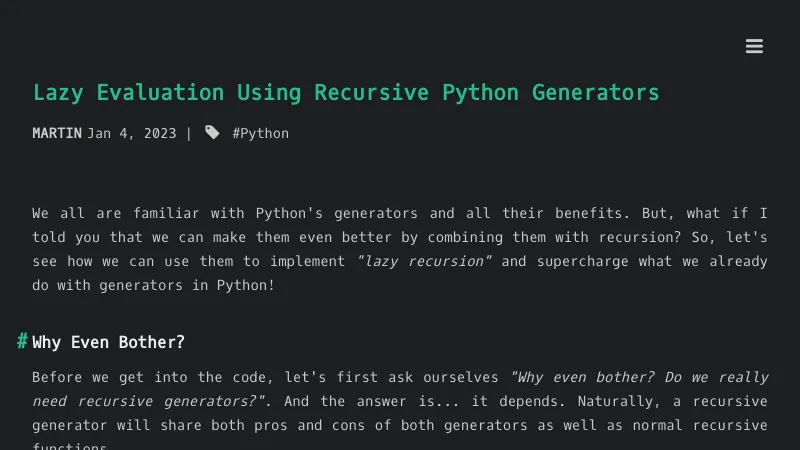
Task: Click the italic "lazy recursion" phrase
Action: tap(424, 261)
